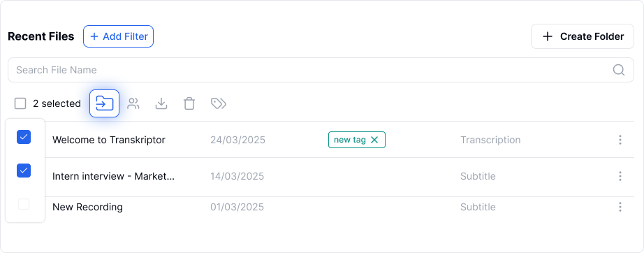The width and height of the screenshot is (644, 253).
Task: Click the Create Folder button
Action: coord(583,36)
